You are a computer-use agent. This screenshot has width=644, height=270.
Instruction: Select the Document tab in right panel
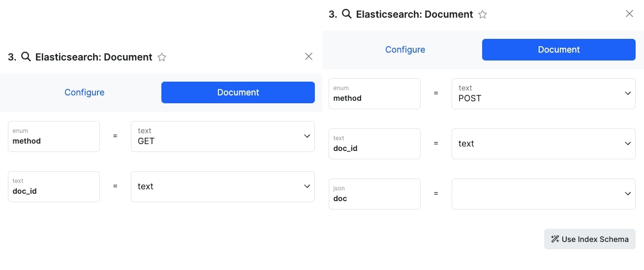559,50
